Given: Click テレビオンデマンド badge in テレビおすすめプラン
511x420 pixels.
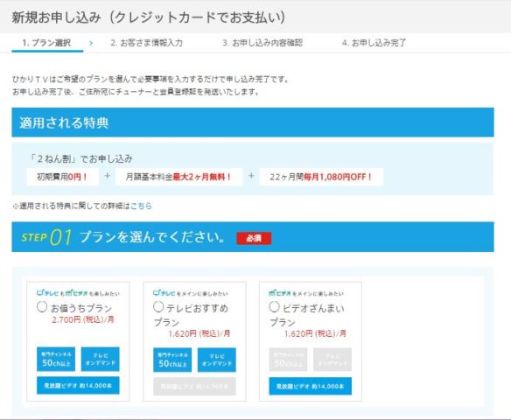Looking at the screenshot, I should pos(217,360).
